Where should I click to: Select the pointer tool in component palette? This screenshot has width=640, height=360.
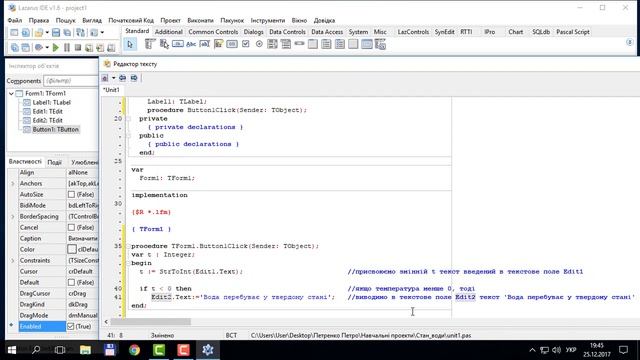point(130,44)
